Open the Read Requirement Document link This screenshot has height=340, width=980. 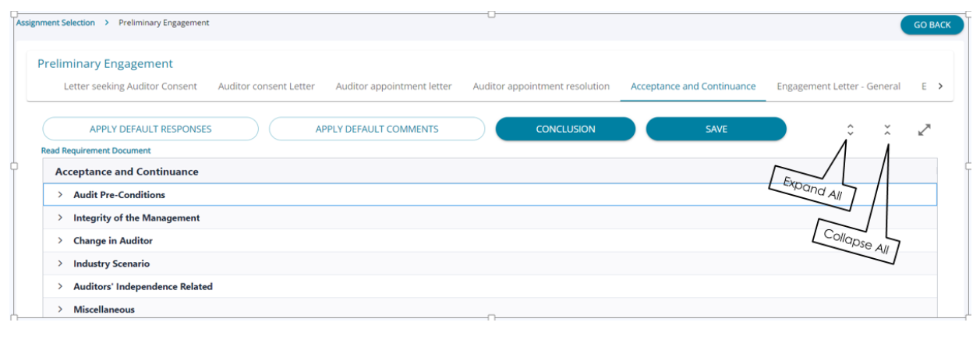96,151
